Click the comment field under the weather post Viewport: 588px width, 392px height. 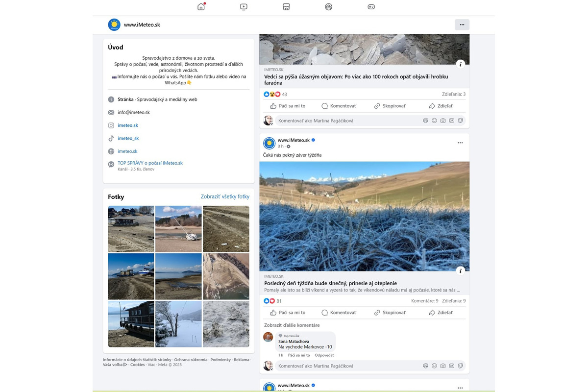pyautogui.click(x=343, y=366)
